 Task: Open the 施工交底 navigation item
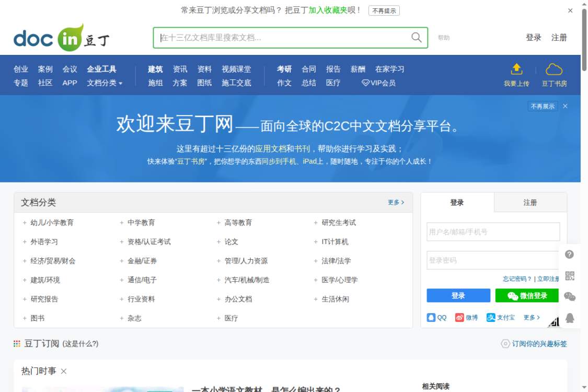coord(236,83)
